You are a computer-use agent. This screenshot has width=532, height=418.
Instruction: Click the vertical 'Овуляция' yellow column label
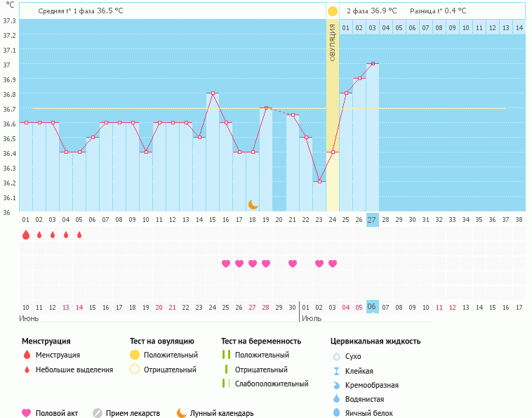pyautogui.click(x=333, y=42)
